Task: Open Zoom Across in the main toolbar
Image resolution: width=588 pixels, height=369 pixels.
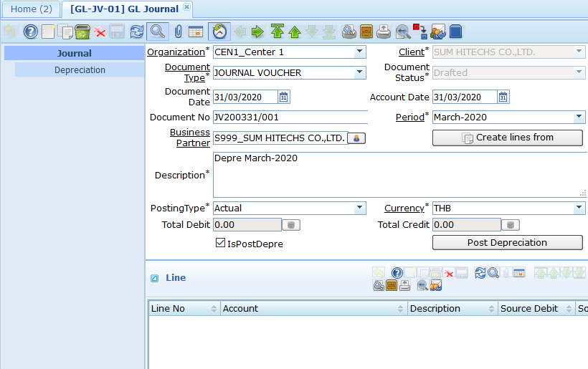Action: (x=403, y=32)
